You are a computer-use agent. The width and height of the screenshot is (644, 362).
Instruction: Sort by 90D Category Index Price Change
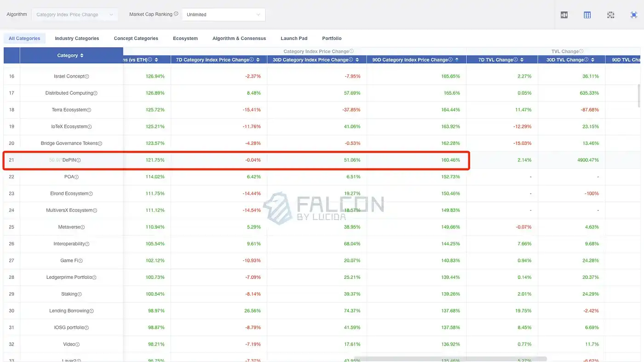[x=457, y=60]
